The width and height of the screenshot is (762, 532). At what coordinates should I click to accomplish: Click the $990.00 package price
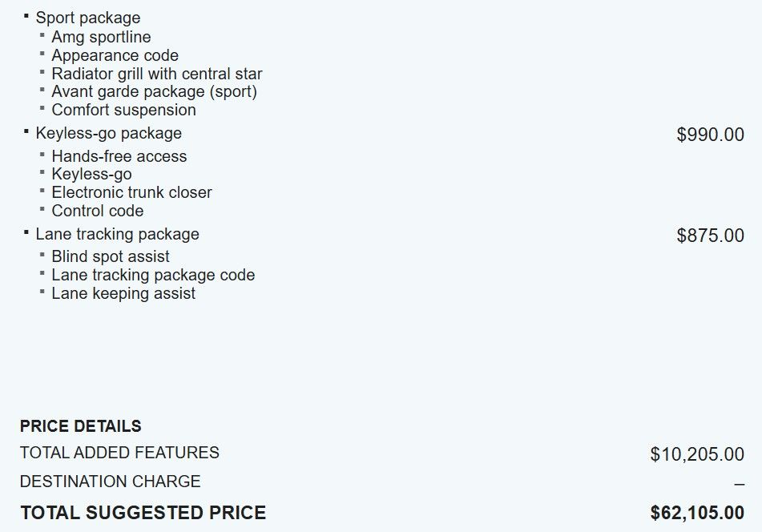(x=710, y=135)
